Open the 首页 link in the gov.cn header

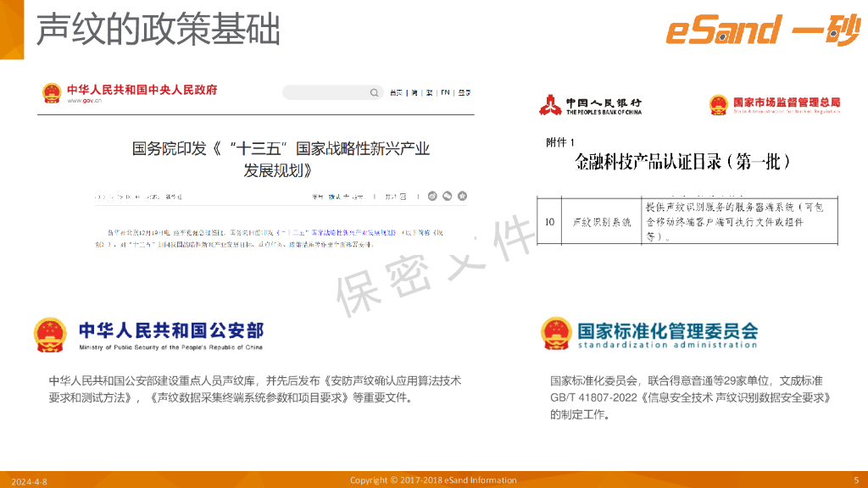tap(396, 93)
